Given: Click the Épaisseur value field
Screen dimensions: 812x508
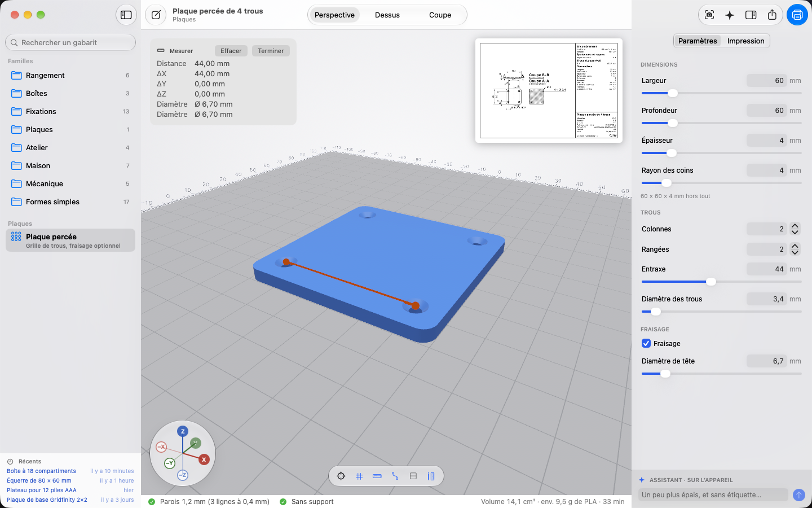Looking at the screenshot, I should coord(766,140).
